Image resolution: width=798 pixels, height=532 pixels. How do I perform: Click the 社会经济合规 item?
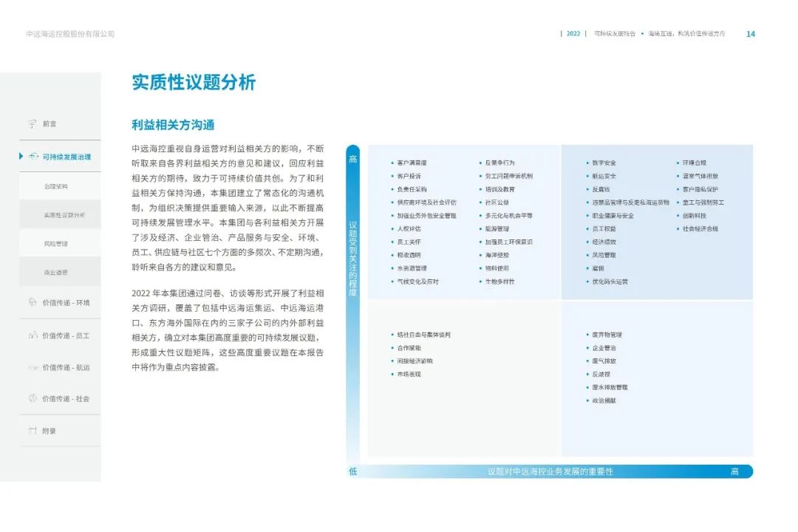[x=700, y=229]
